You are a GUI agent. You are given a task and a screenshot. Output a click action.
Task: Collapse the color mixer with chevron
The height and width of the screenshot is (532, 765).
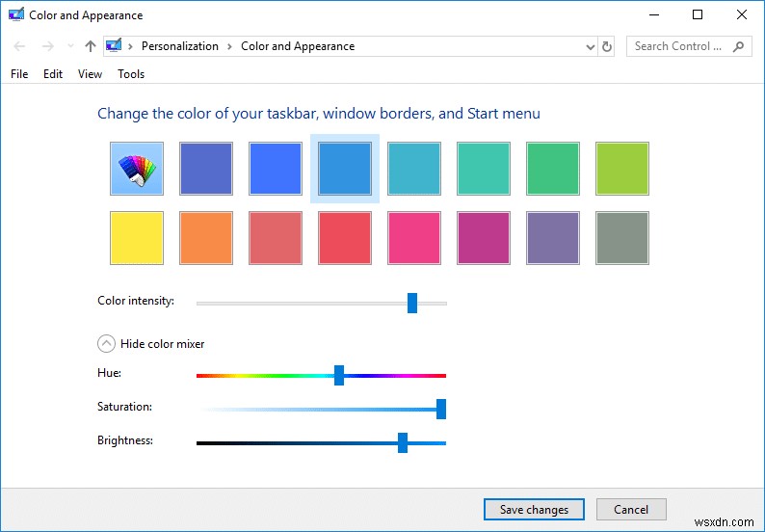[105, 344]
